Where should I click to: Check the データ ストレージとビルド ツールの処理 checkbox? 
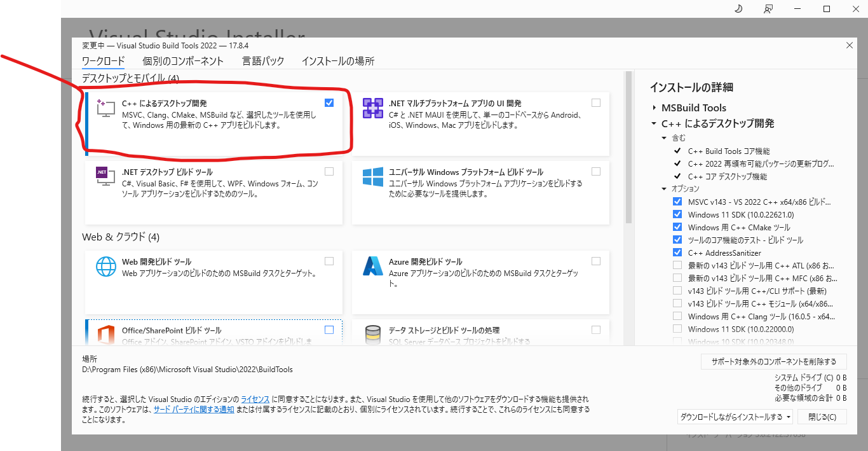pos(595,330)
